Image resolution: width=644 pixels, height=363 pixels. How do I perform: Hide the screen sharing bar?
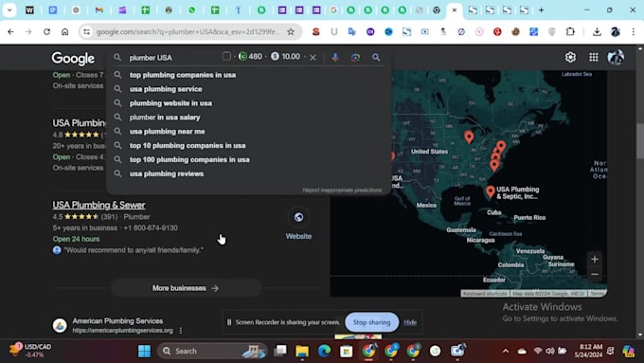410,322
